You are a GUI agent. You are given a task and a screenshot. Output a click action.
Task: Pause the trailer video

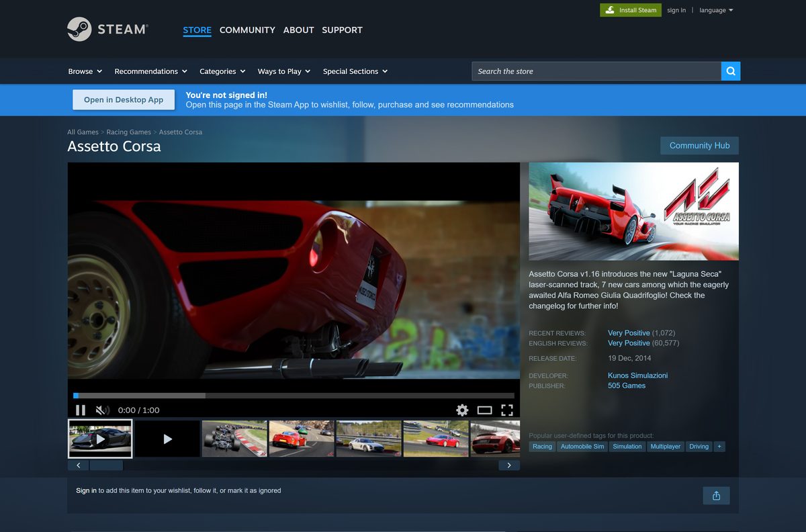(x=81, y=410)
